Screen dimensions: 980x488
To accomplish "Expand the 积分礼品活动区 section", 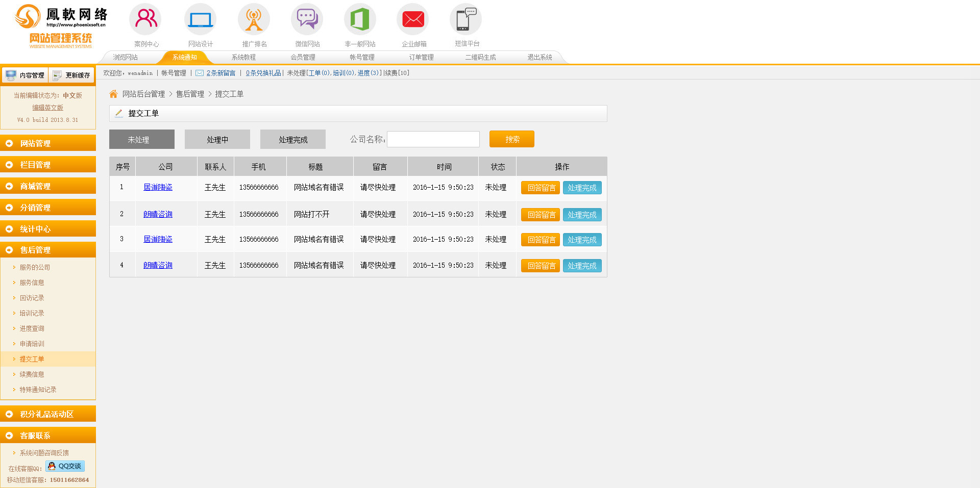I will pos(48,414).
